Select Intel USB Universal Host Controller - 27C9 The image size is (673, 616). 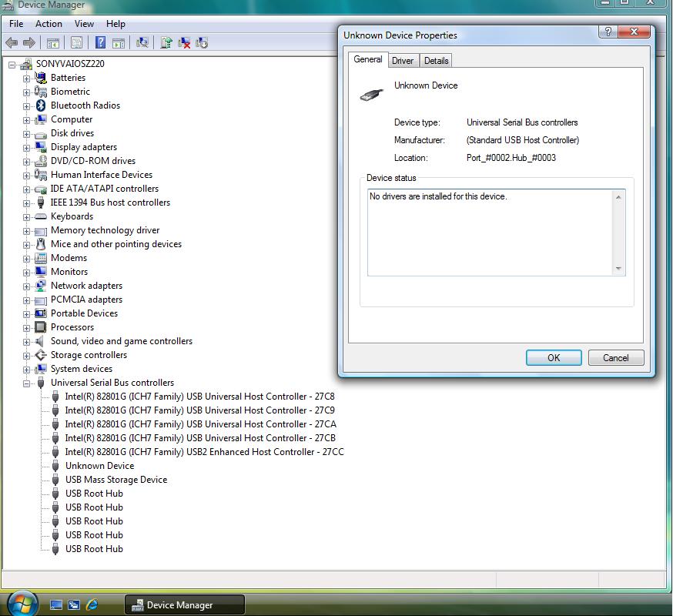tap(199, 410)
